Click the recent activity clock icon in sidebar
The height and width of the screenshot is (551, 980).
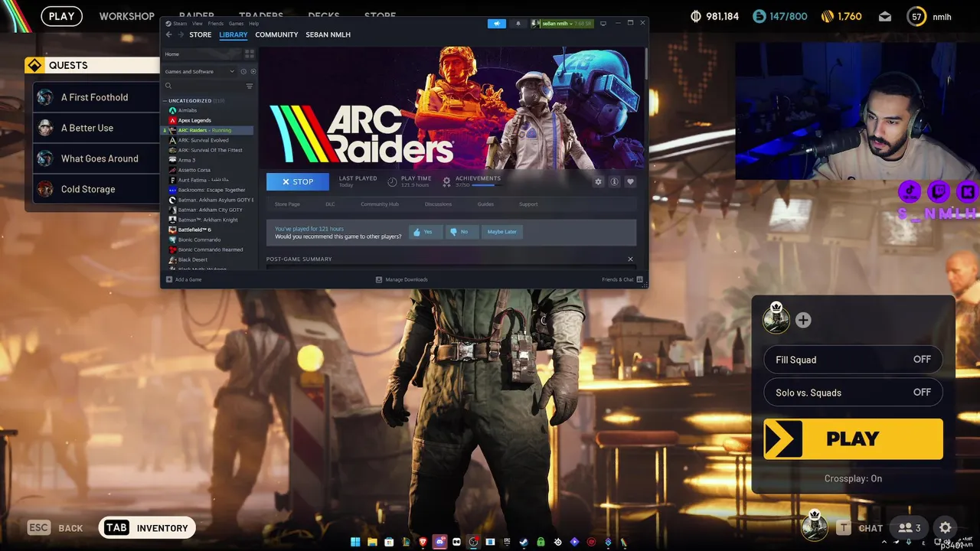(x=243, y=72)
